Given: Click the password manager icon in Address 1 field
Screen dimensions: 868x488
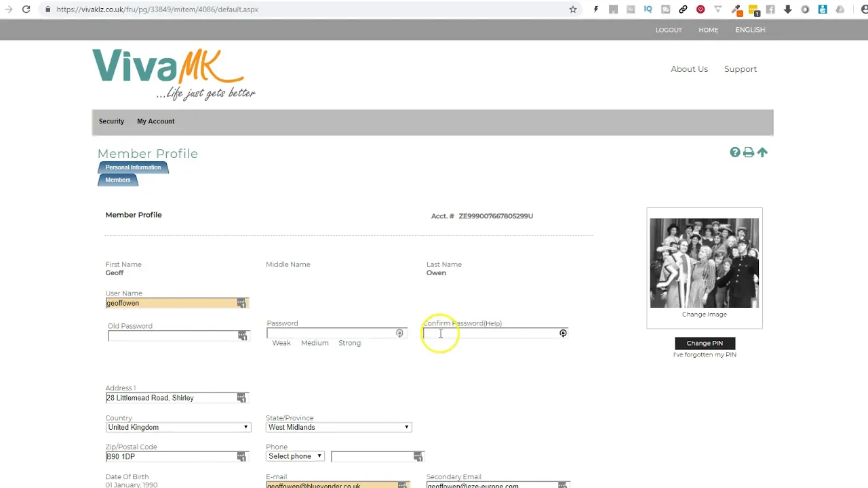Looking at the screenshot, I should point(241,398).
